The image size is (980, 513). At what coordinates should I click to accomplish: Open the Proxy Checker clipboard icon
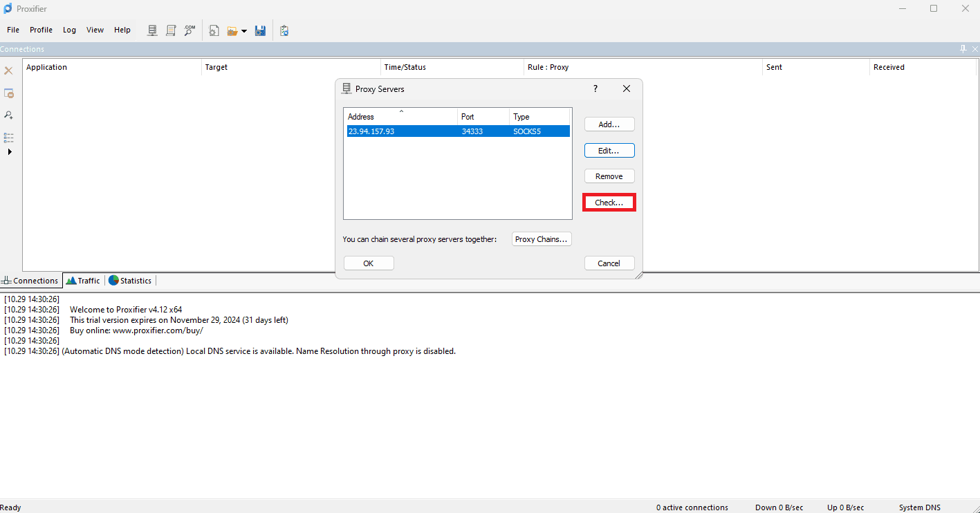[284, 30]
